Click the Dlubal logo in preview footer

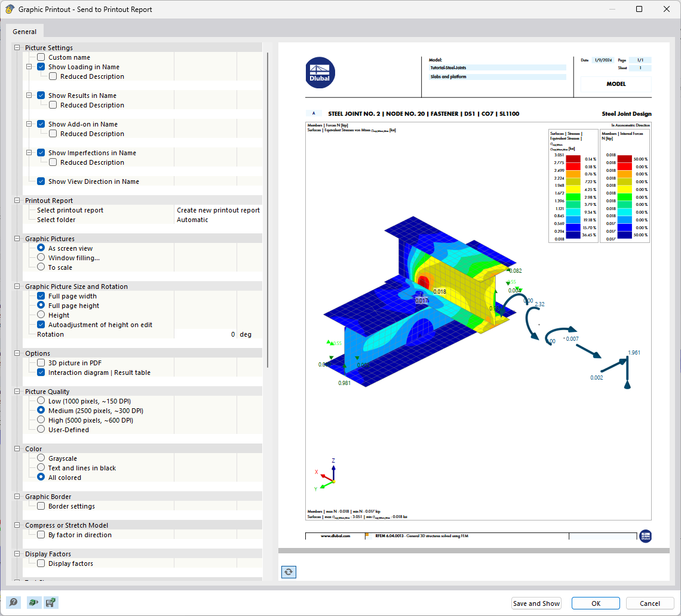click(645, 536)
